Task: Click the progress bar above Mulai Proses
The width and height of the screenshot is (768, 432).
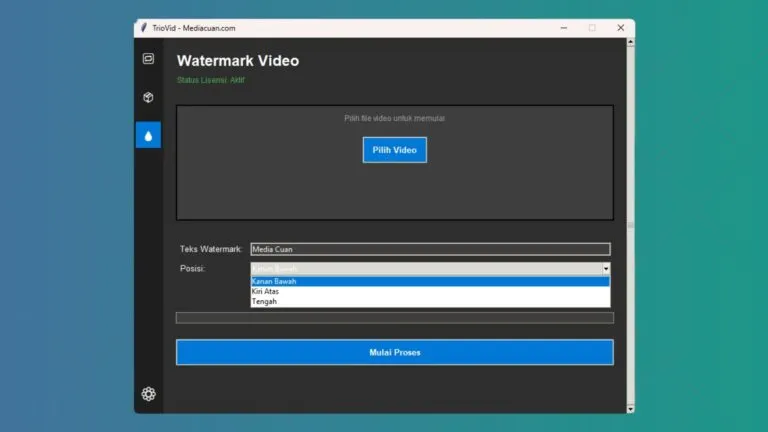Action: 394,318
